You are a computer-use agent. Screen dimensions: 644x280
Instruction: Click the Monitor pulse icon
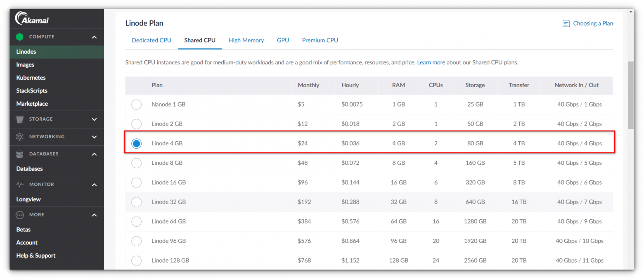(x=19, y=185)
